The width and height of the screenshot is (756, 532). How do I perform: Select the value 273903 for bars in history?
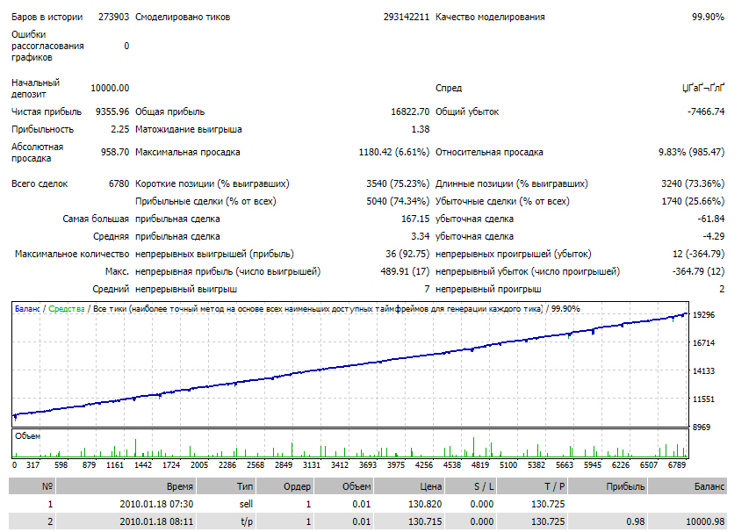click(x=114, y=17)
